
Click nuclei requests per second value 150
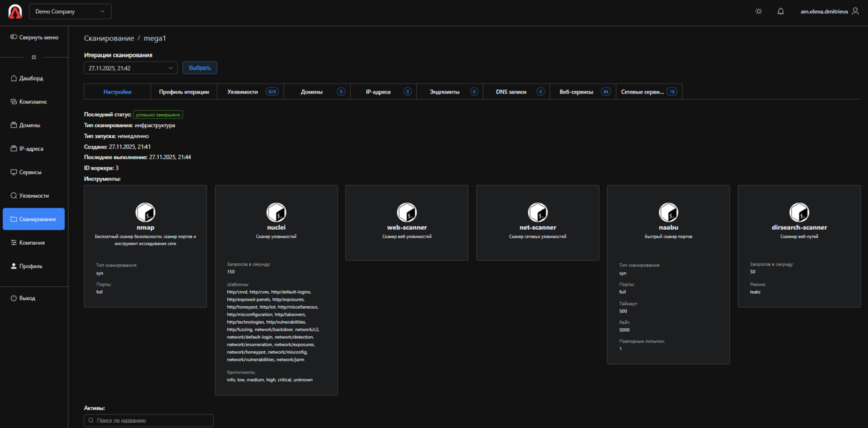point(231,272)
